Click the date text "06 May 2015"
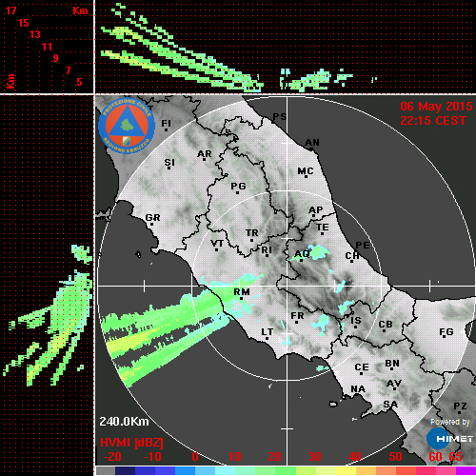 [x=436, y=107]
